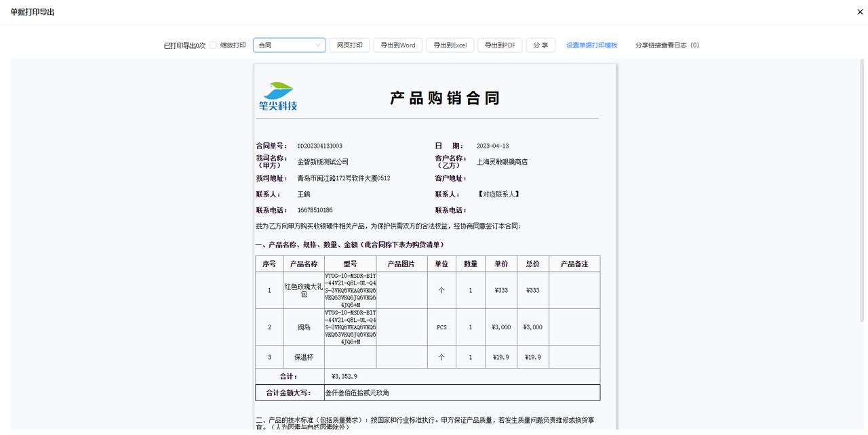
Task: Click the 产品图片 column header
Action: (x=401, y=264)
